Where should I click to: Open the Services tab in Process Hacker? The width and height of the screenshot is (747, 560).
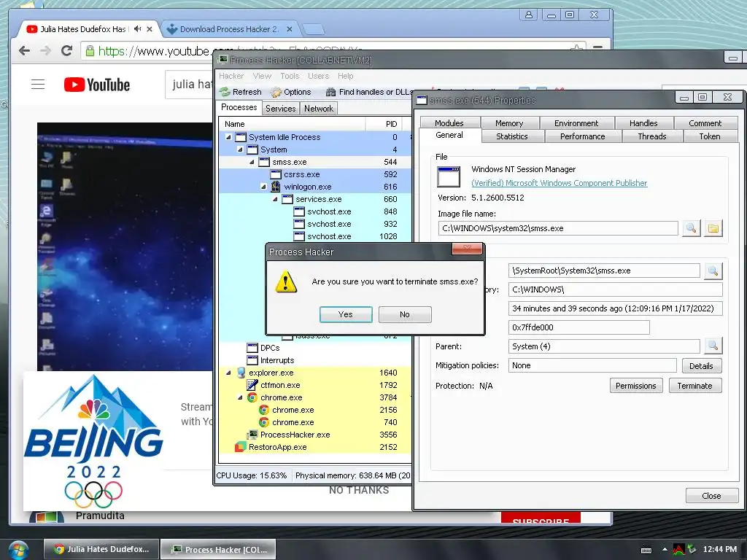[x=281, y=109]
